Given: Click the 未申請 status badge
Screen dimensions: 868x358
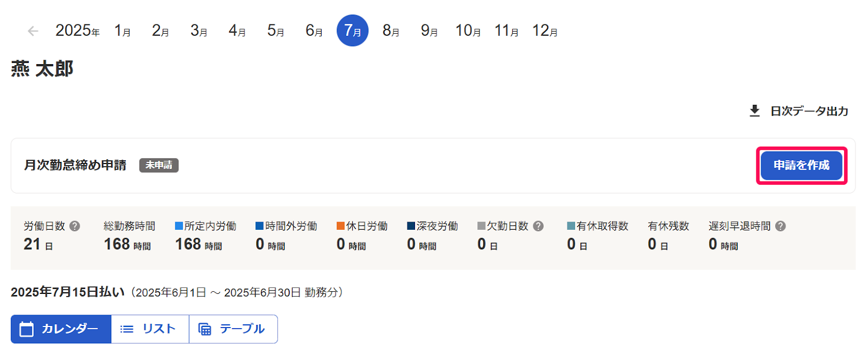Looking at the screenshot, I should click(x=159, y=165).
